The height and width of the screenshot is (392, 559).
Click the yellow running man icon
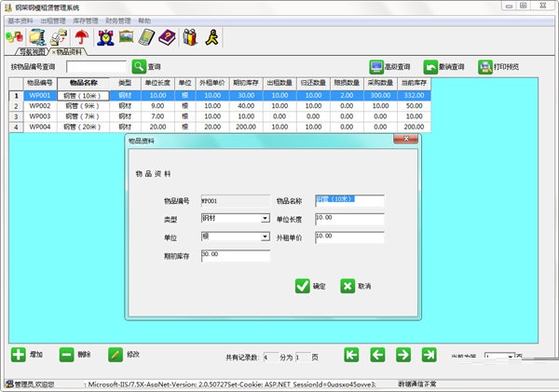tap(211, 37)
